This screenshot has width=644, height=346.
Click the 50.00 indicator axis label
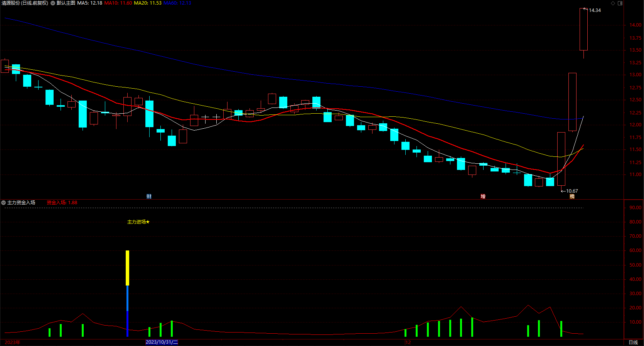coord(636,265)
